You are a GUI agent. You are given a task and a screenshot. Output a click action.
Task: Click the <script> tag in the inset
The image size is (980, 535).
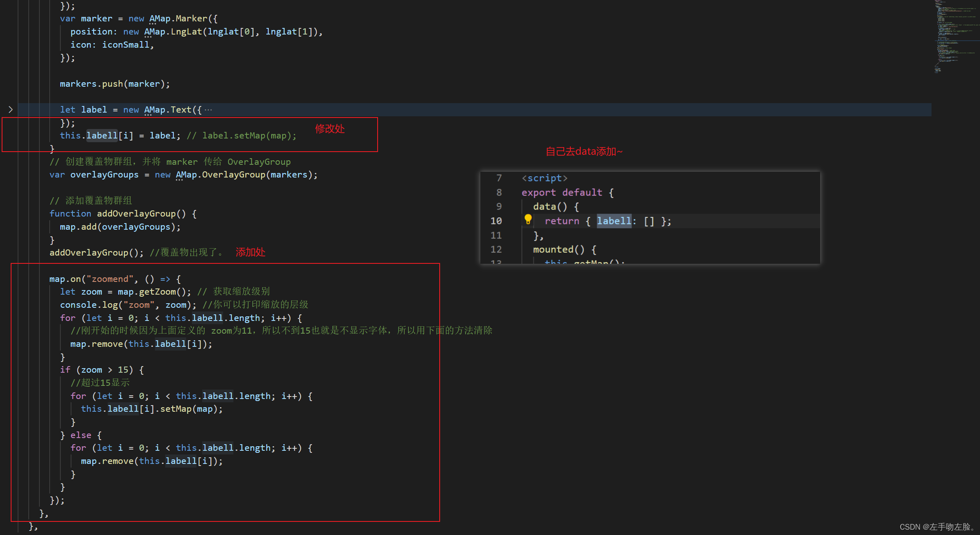tap(544, 178)
